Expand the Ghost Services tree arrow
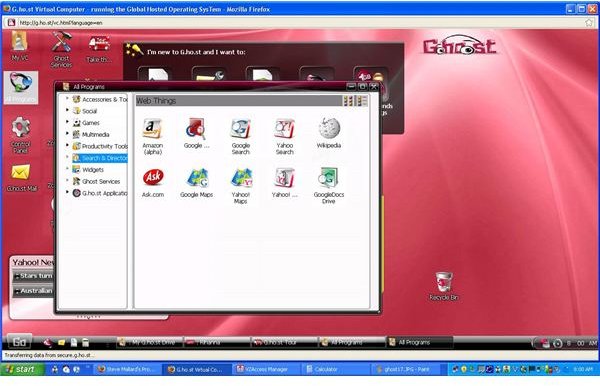The image size is (600, 386). (x=67, y=181)
